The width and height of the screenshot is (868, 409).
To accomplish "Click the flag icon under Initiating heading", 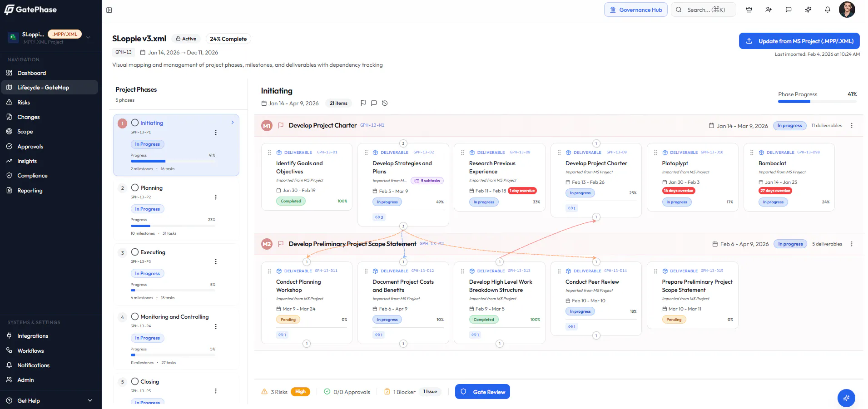I will click(363, 103).
